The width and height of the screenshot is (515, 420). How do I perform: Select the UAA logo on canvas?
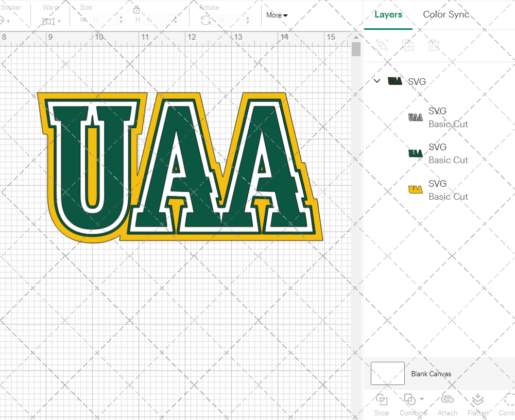coord(180,167)
